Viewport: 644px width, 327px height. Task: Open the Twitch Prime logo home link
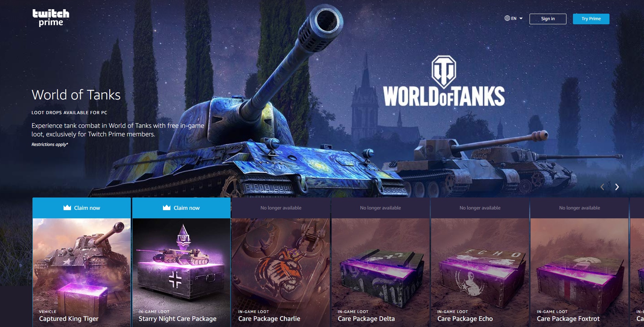[51, 18]
